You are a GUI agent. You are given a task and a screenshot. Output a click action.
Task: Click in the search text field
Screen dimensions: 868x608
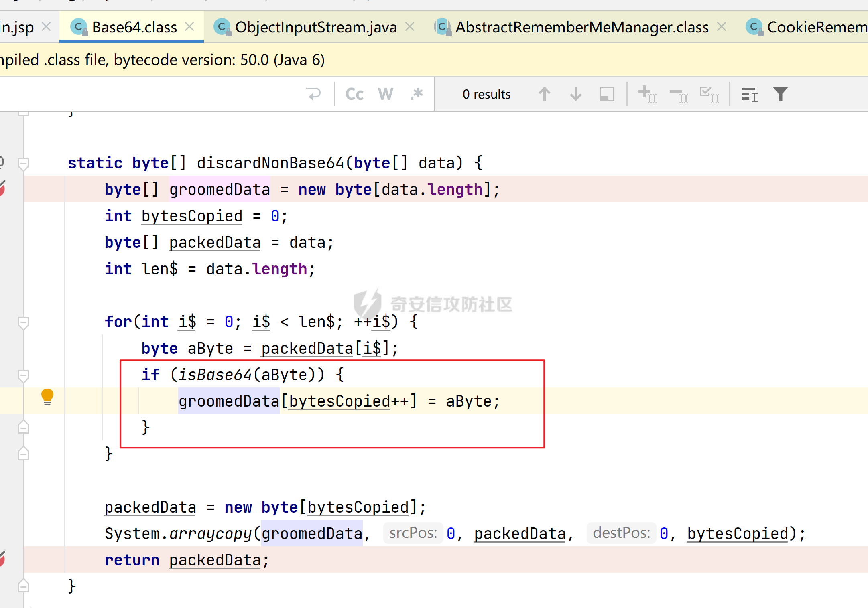point(152,94)
